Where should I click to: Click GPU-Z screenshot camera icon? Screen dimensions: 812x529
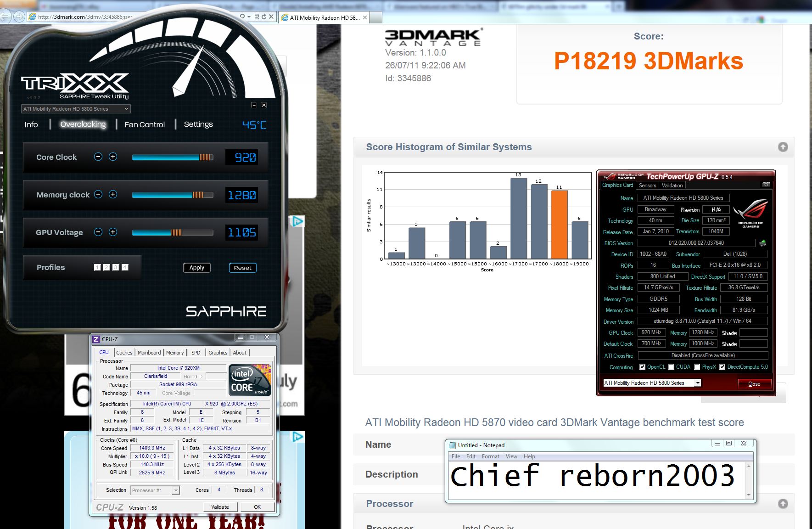[x=766, y=184]
